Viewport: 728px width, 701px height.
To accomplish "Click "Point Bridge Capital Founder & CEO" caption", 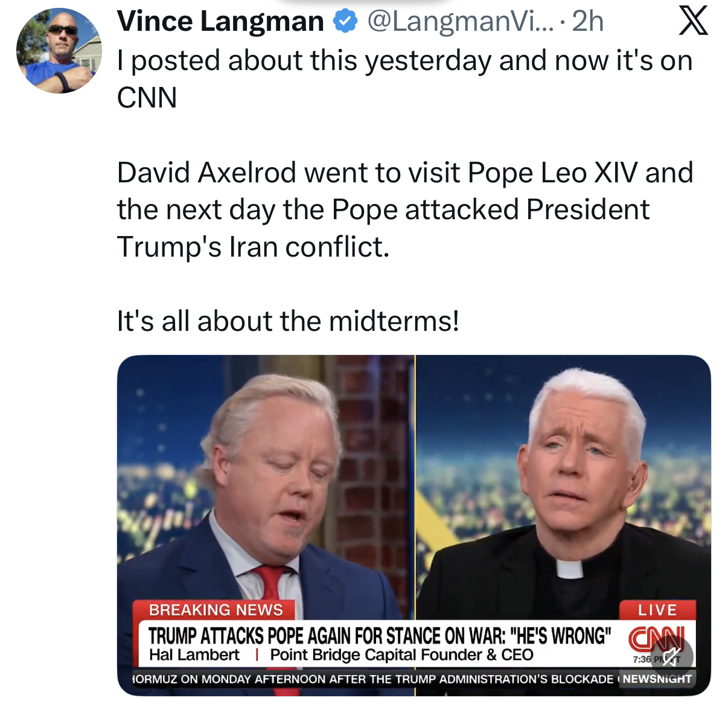I will coord(401,655).
